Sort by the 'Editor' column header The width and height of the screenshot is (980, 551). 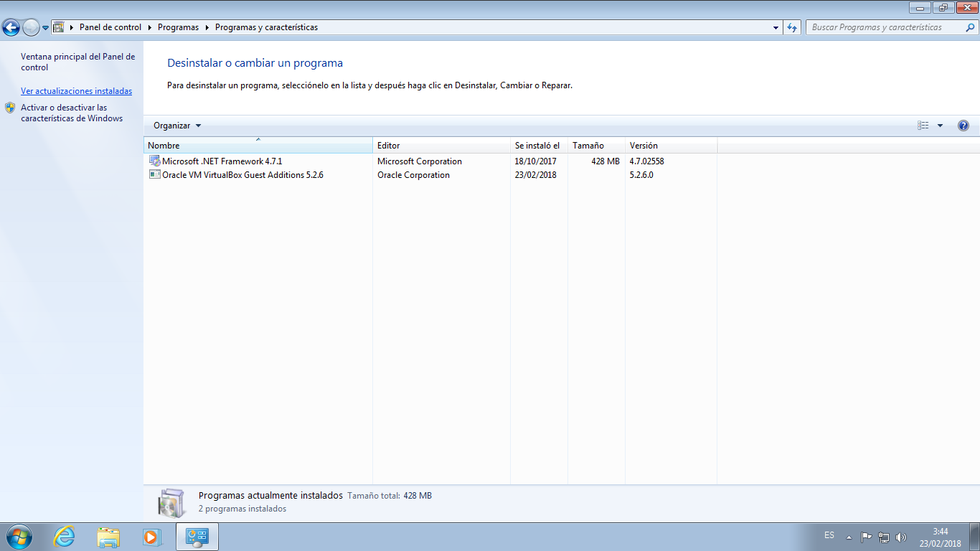(441, 146)
